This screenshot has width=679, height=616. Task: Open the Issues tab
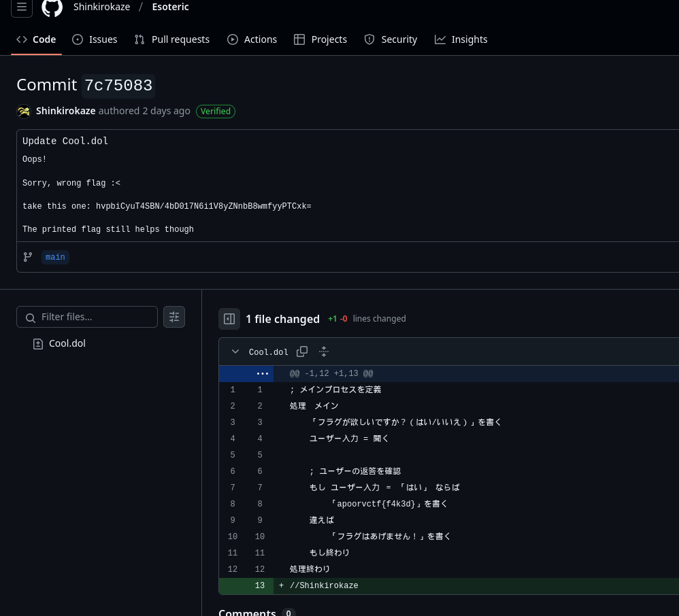click(x=95, y=39)
